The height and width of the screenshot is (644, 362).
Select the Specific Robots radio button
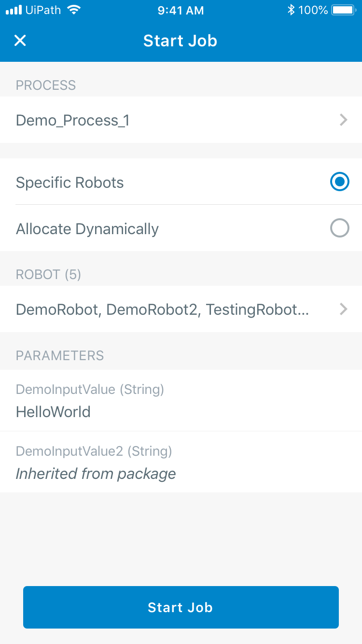(x=339, y=182)
